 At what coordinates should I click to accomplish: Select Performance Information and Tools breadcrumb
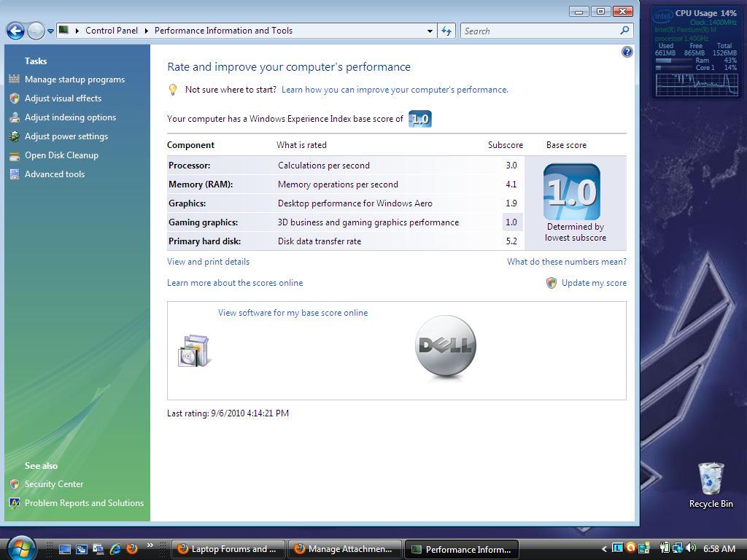pyautogui.click(x=223, y=31)
